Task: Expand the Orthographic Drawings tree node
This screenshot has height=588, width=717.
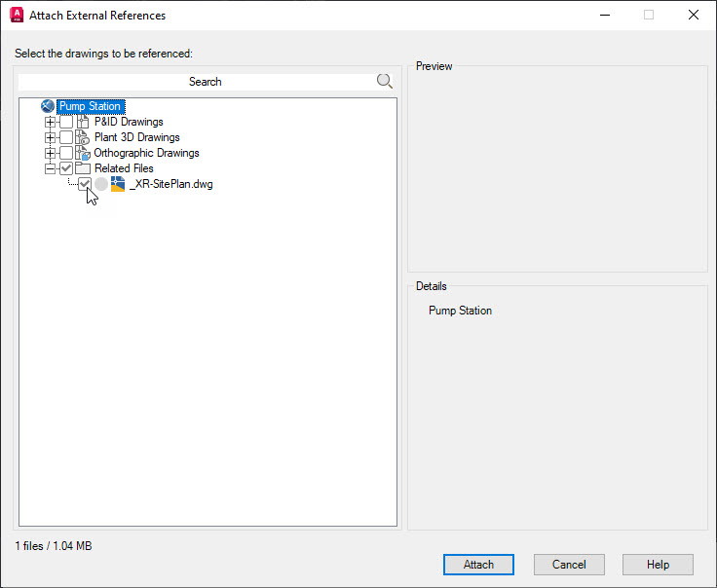Action: [x=51, y=153]
